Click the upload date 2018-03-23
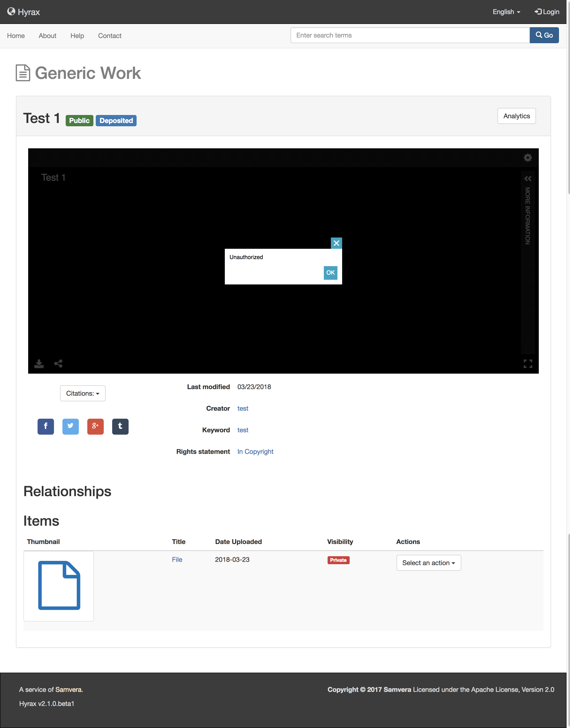Viewport: 570px width, 728px height. [232, 559]
